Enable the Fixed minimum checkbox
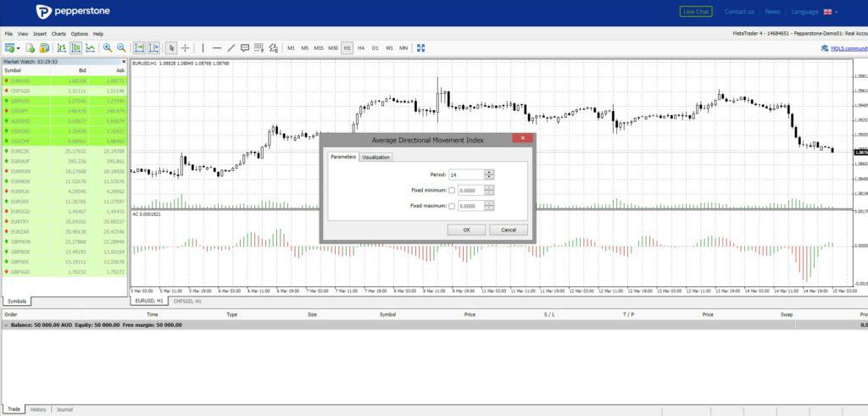The image size is (868, 416). click(x=452, y=191)
